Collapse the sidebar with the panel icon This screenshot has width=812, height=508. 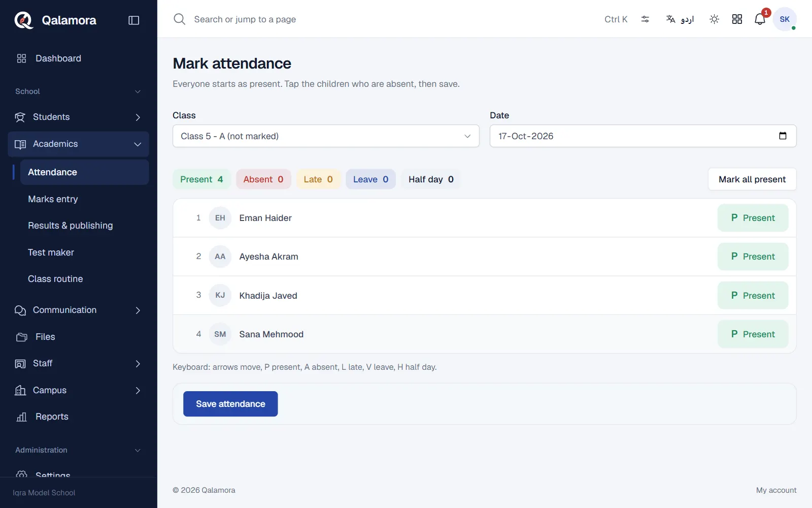click(134, 20)
